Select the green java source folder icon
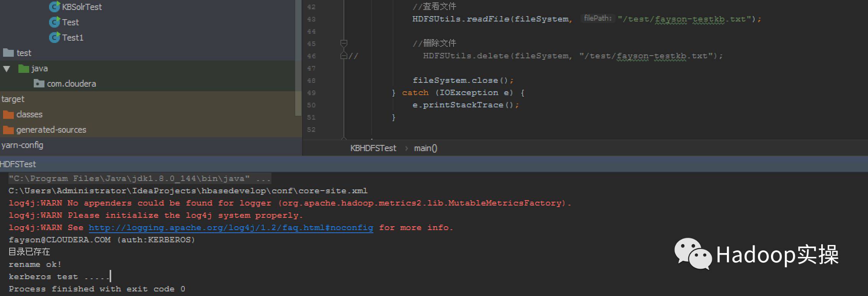 pyautogui.click(x=24, y=69)
